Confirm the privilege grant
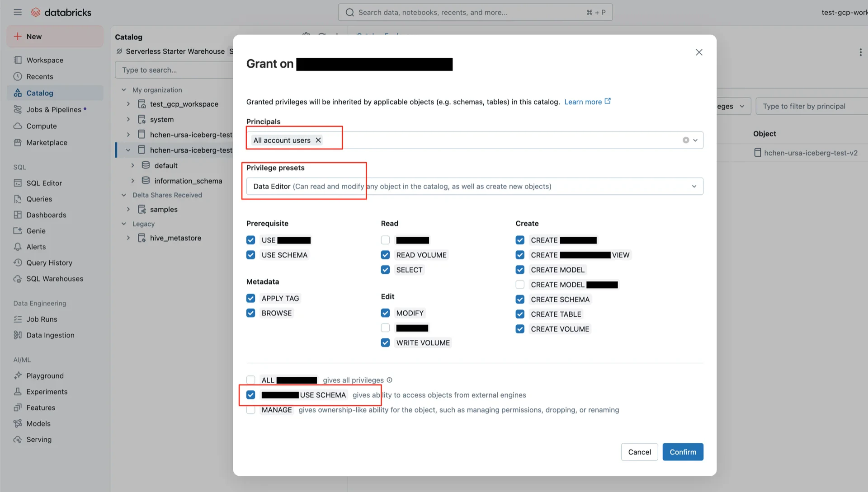Viewport: 868px width, 492px height. point(683,452)
